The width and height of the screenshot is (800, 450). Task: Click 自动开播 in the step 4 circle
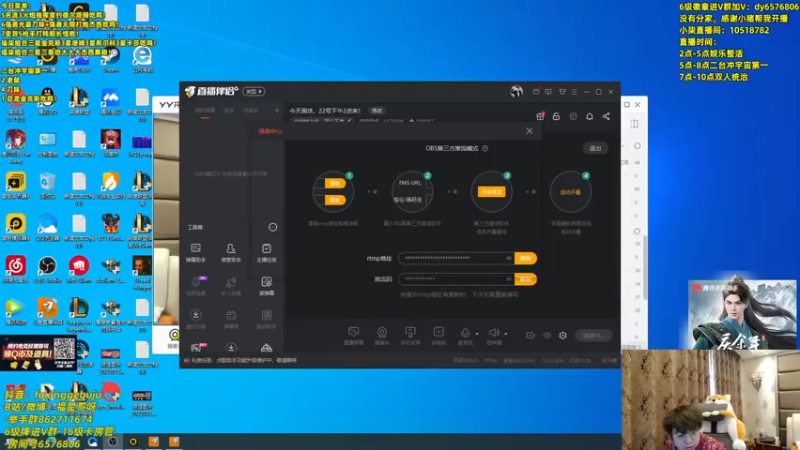coord(570,192)
